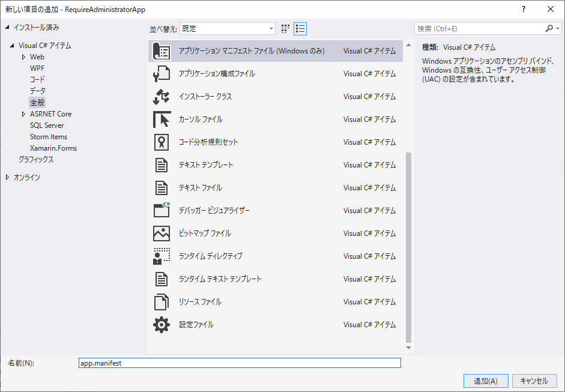Click the app.manifest name input field
Image resolution: width=565 pixels, height=392 pixels.
tap(239, 363)
